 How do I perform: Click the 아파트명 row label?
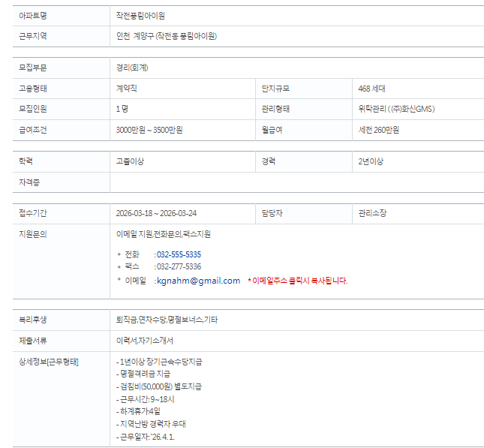33,16
